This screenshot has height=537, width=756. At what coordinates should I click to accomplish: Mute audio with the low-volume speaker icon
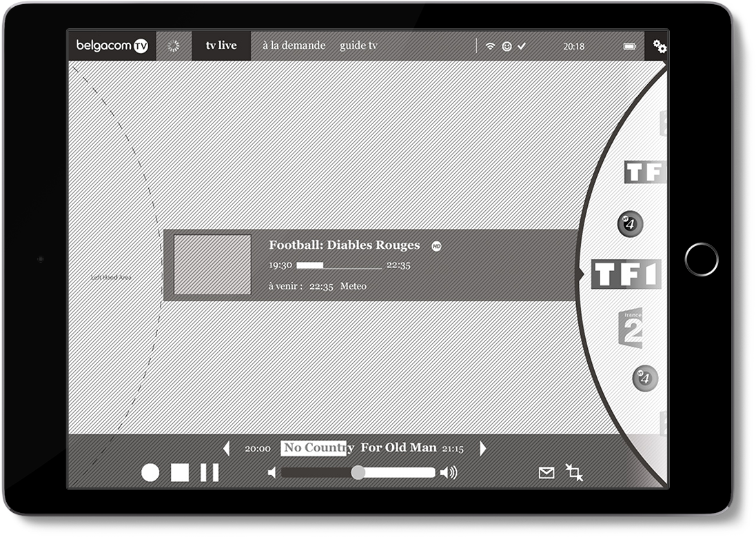pyautogui.click(x=272, y=473)
